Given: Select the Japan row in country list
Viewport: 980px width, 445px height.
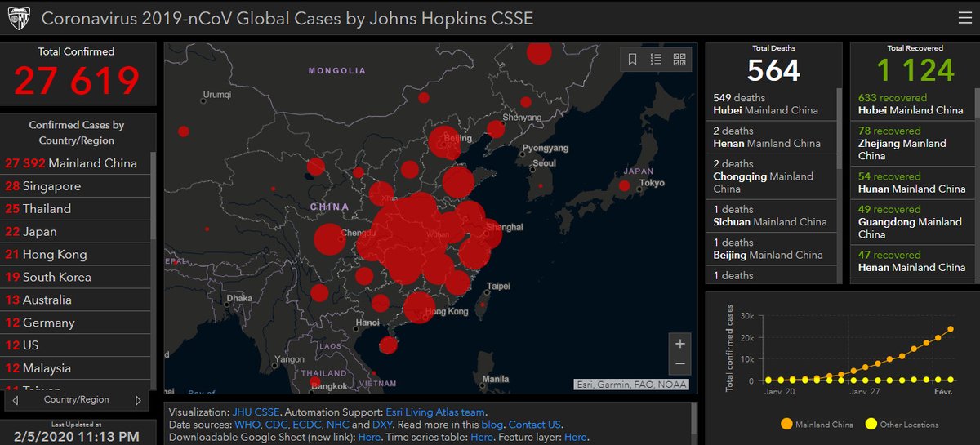Looking at the screenshot, I should click(x=74, y=231).
